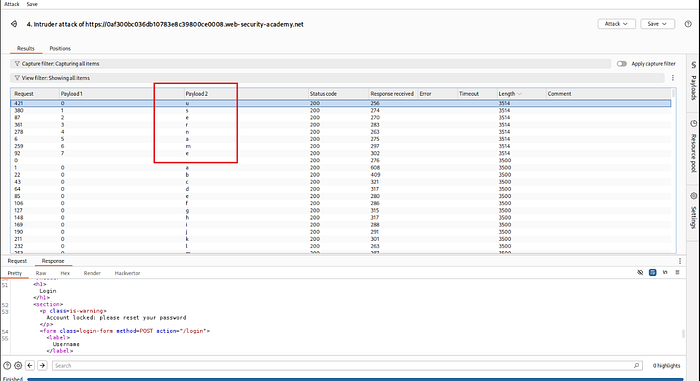Viewport: 700px width, 381px height.
Task: Click Capture filter: Capturing all items bar
Action: coord(311,64)
